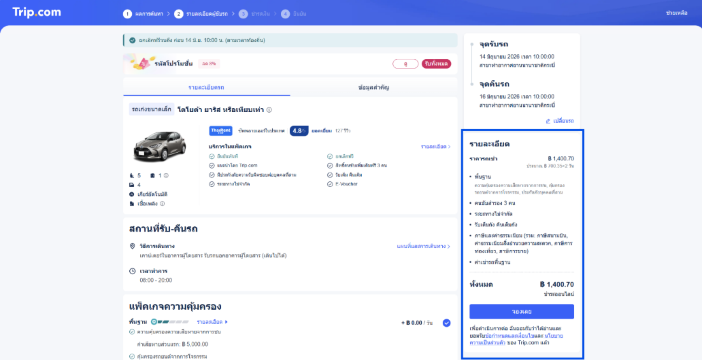702x360 pixels.
Task: Click the instant confirmation check icon
Action: (x=212, y=156)
